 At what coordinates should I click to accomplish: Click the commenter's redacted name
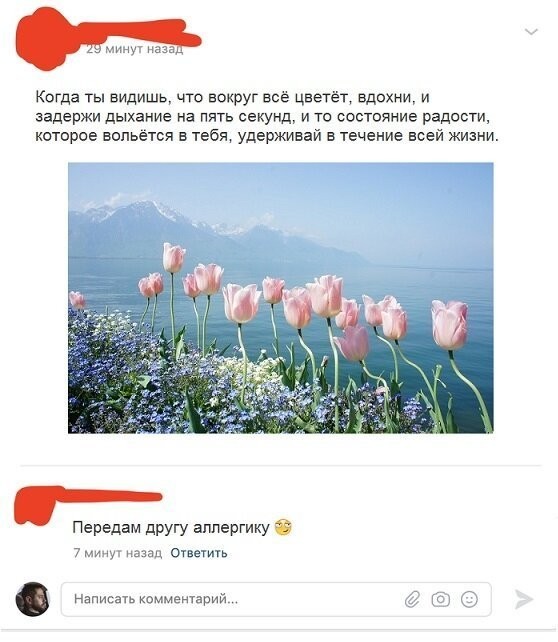click(x=111, y=497)
